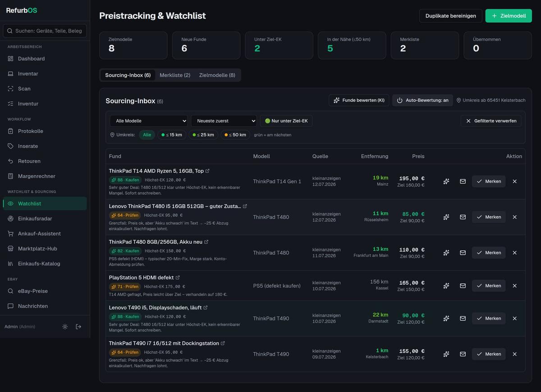Click AI rate icon for Lenovo T490 i5 row
This screenshot has width=541, height=392.
click(446, 318)
